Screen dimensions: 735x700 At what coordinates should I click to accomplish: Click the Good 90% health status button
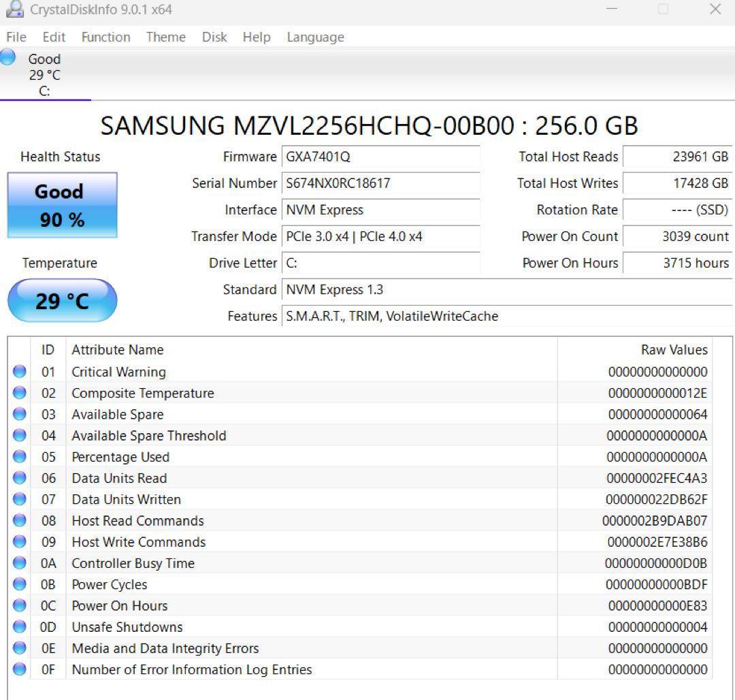62,204
